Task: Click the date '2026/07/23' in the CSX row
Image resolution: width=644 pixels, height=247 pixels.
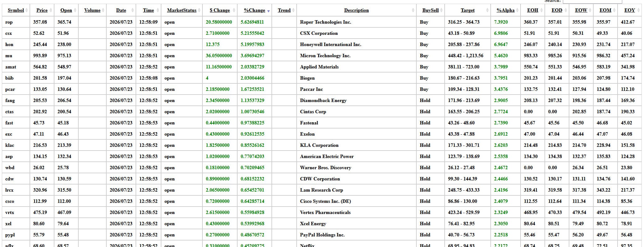Action: coord(121,33)
